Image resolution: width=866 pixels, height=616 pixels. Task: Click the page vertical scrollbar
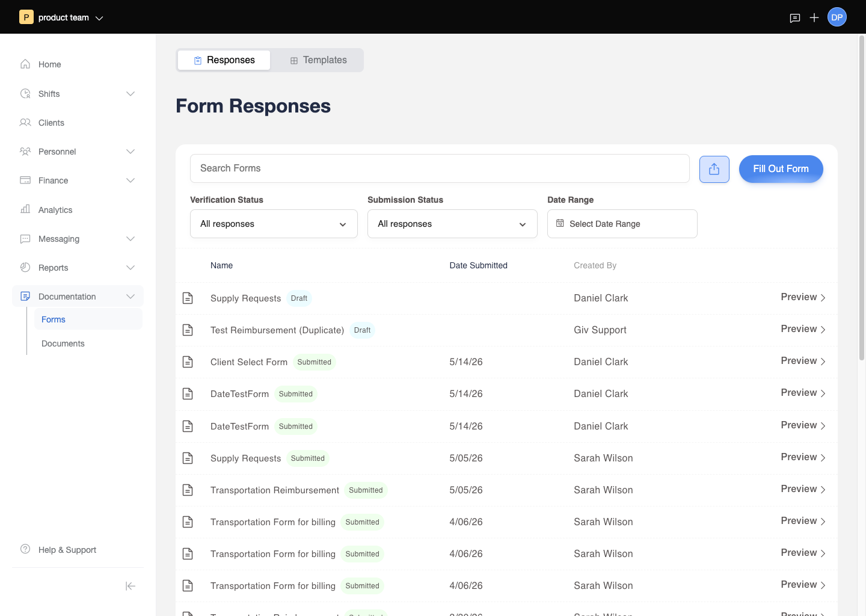point(861,197)
